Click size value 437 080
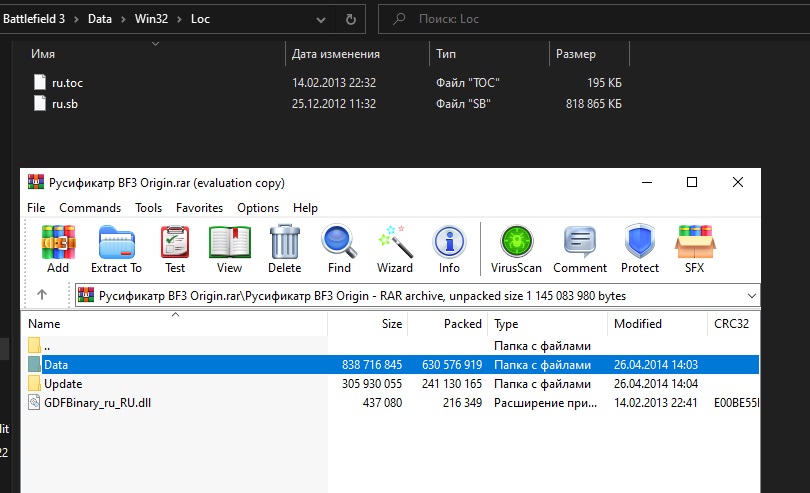 [x=382, y=403]
